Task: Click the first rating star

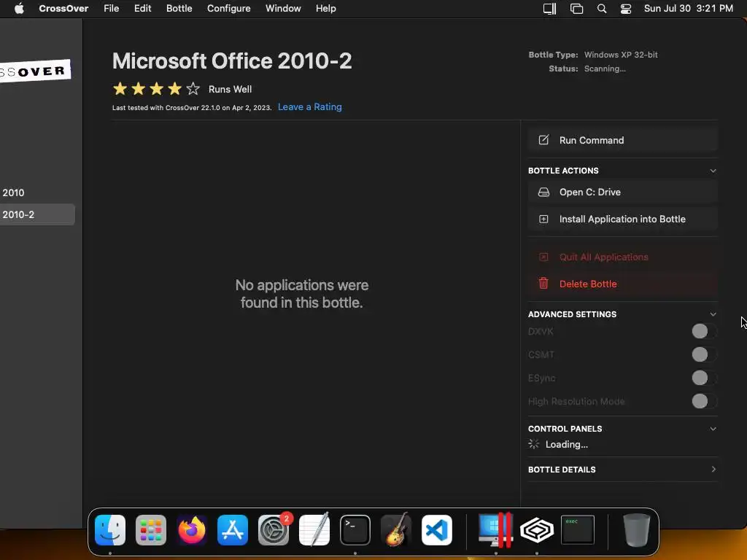Action: [120, 88]
